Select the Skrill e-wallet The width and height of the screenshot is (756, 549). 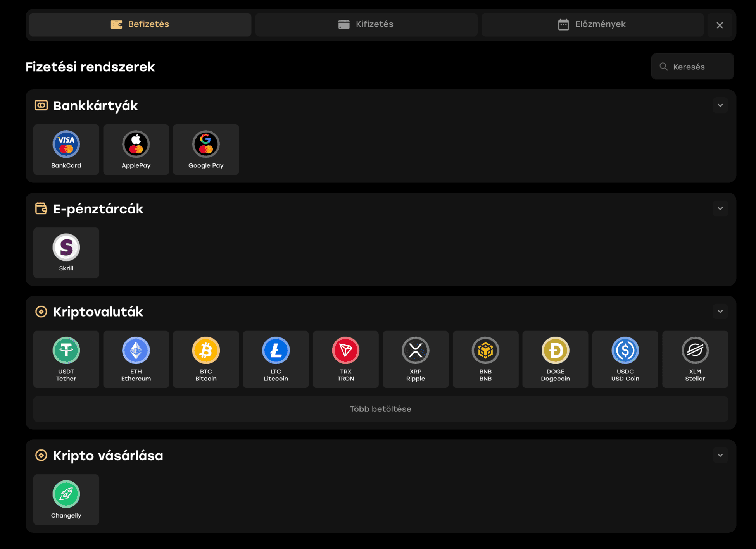pos(66,253)
